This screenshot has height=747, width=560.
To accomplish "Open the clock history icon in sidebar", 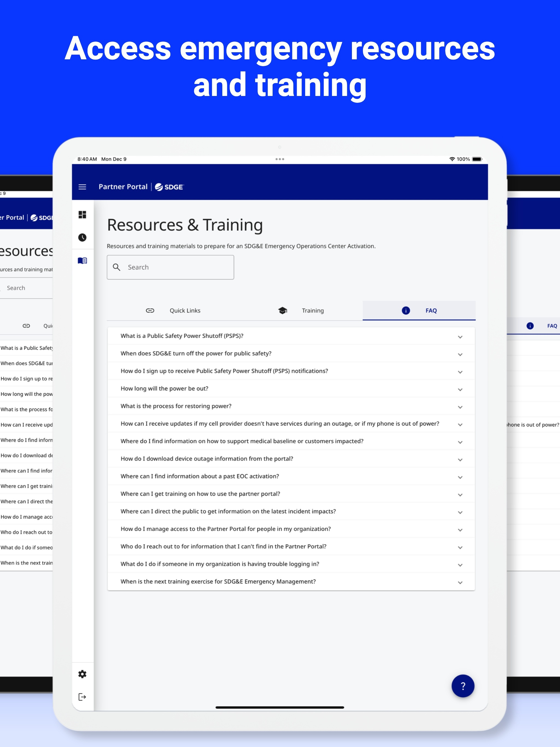I will [82, 237].
